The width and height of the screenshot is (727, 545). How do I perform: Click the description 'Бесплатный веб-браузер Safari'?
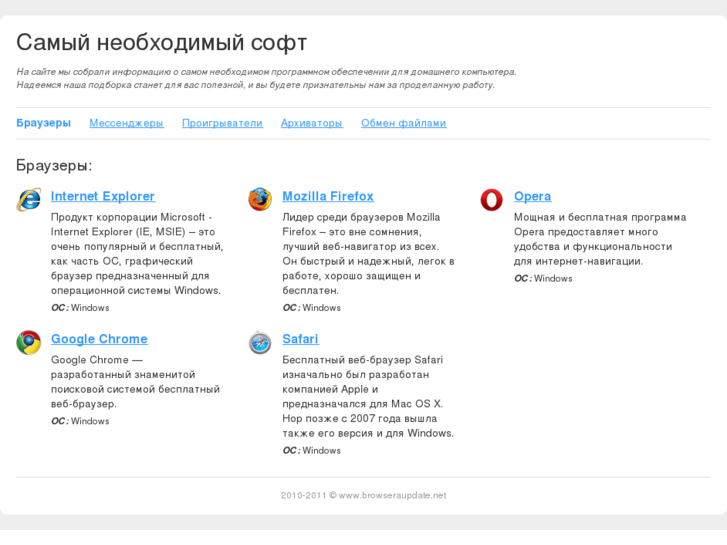368,397
